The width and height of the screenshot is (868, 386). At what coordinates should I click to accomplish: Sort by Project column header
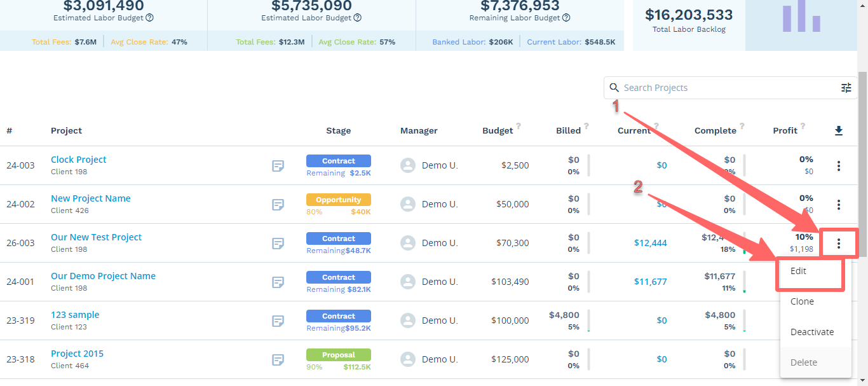click(x=67, y=130)
